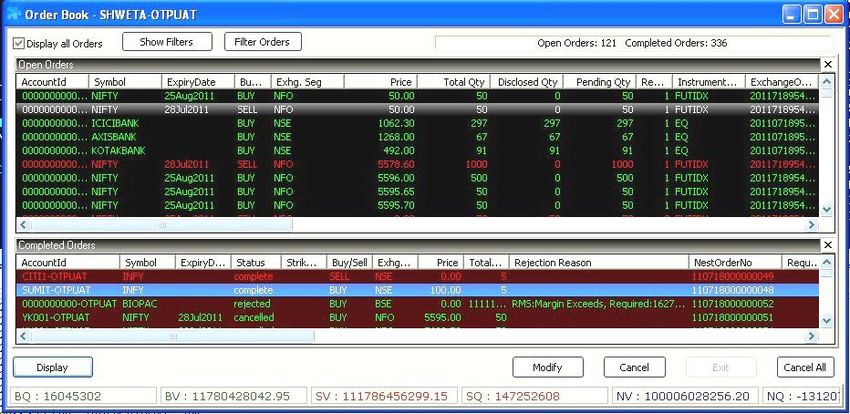The width and height of the screenshot is (850, 414).
Task: Click the ExchangeO... column header
Action: tap(782, 82)
